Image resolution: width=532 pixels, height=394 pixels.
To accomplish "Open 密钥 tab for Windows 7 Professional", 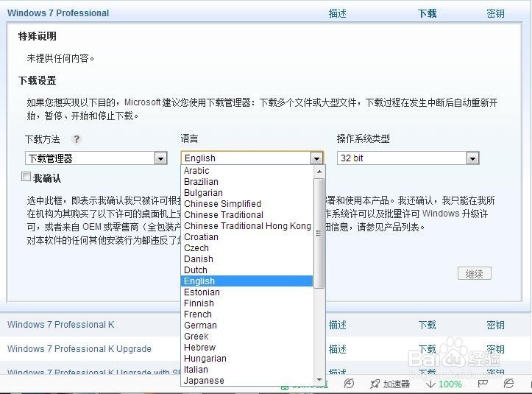I will (x=495, y=13).
